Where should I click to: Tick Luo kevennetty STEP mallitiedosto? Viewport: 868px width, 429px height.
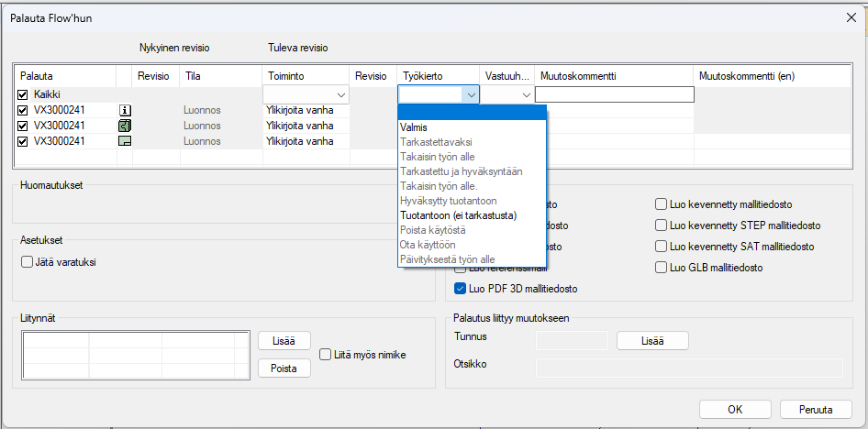[662, 225]
